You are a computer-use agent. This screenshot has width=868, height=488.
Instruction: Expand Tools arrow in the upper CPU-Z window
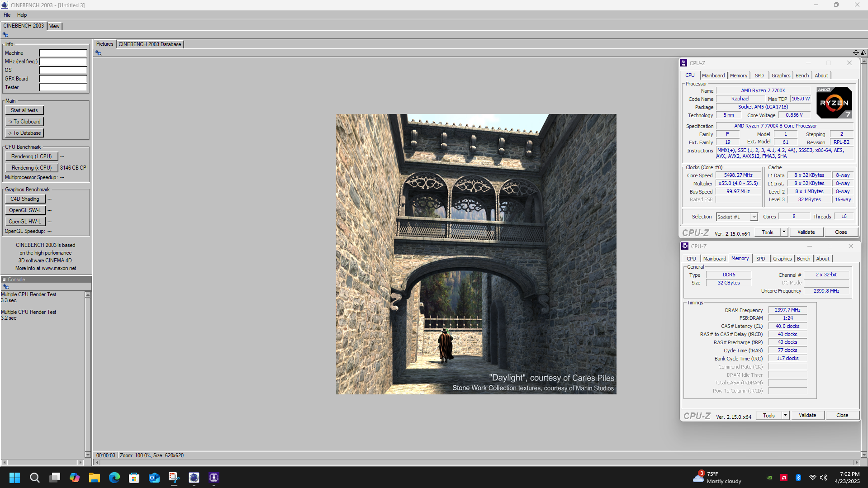click(x=784, y=232)
